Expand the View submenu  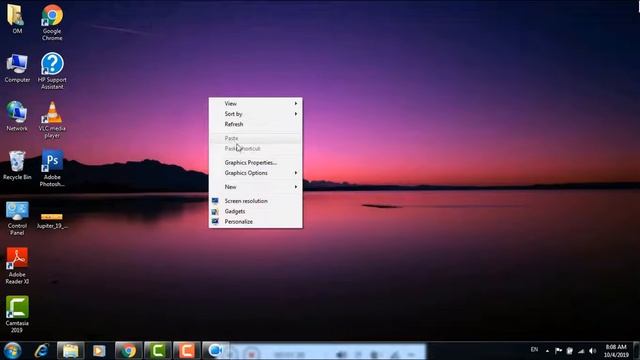pos(256,104)
